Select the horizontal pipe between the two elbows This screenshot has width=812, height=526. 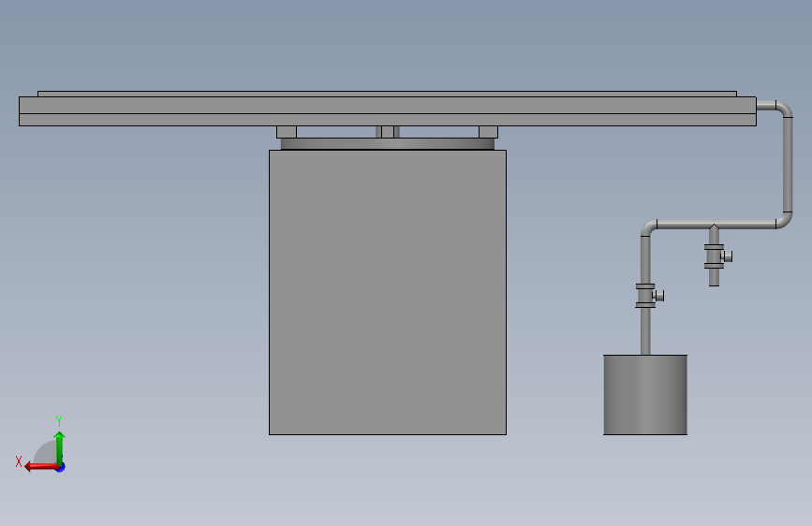[x=716, y=225]
